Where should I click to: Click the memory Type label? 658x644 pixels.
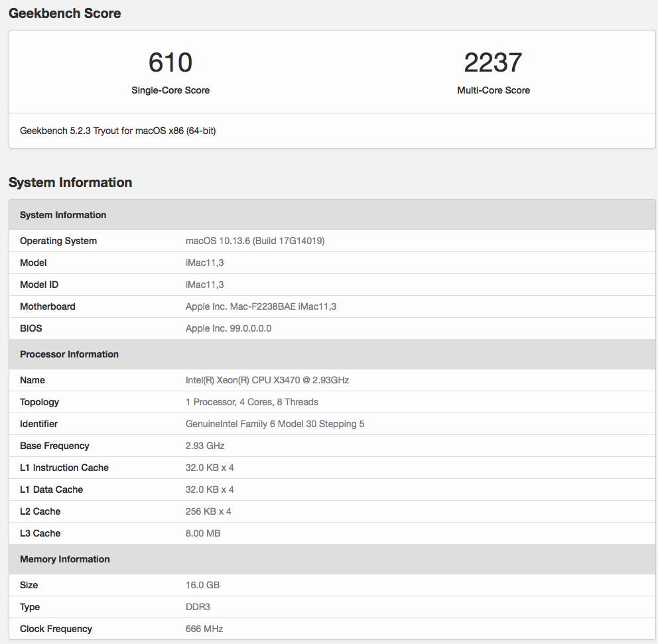30,607
